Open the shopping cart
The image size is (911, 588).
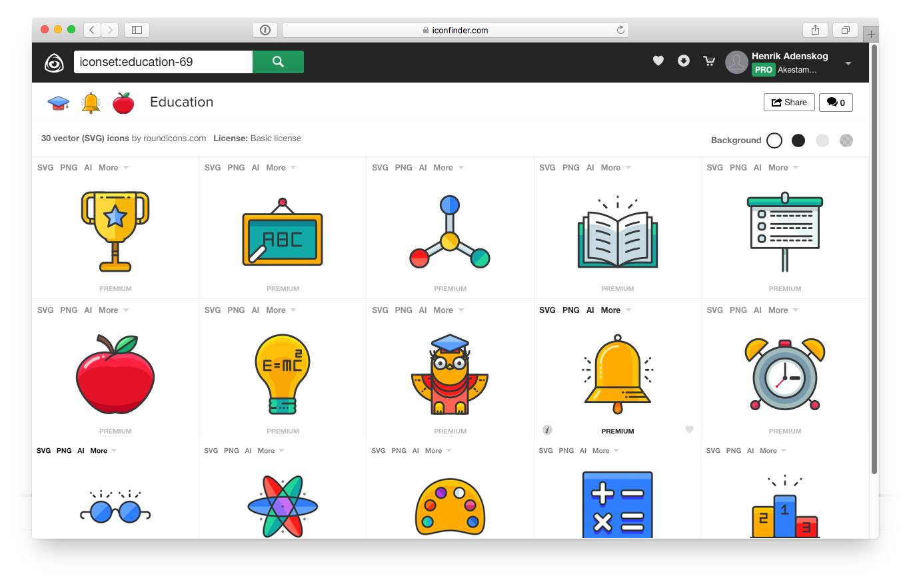709,61
